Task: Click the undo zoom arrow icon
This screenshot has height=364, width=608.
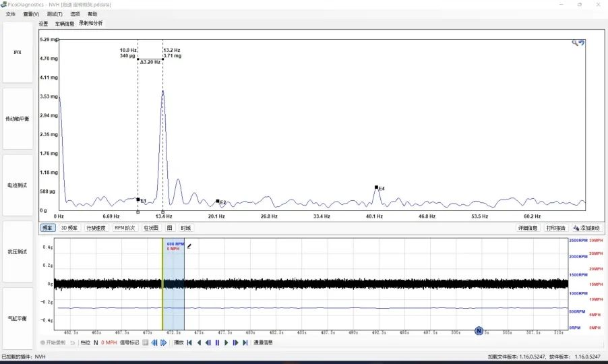Action: (581, 42)
